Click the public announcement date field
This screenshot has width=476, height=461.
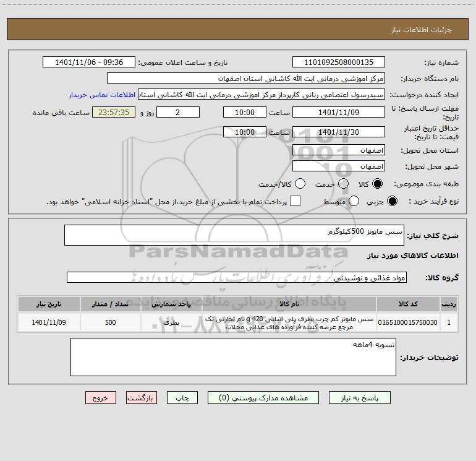89,62
